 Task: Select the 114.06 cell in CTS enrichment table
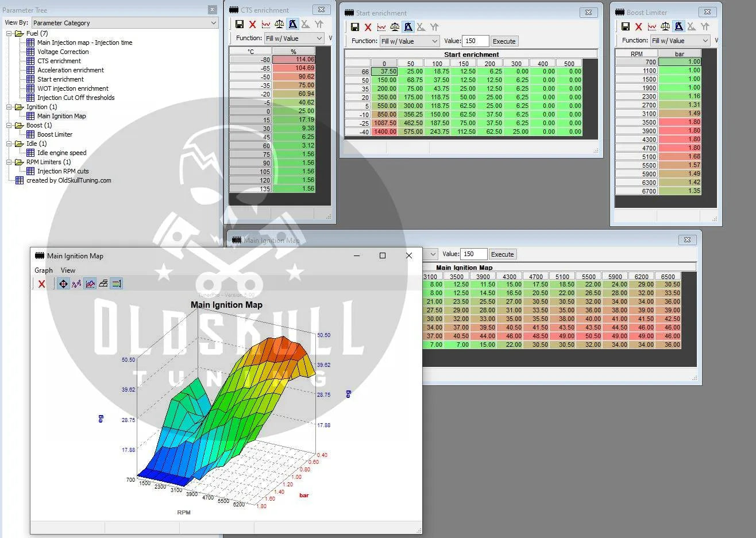click(294, 59)
